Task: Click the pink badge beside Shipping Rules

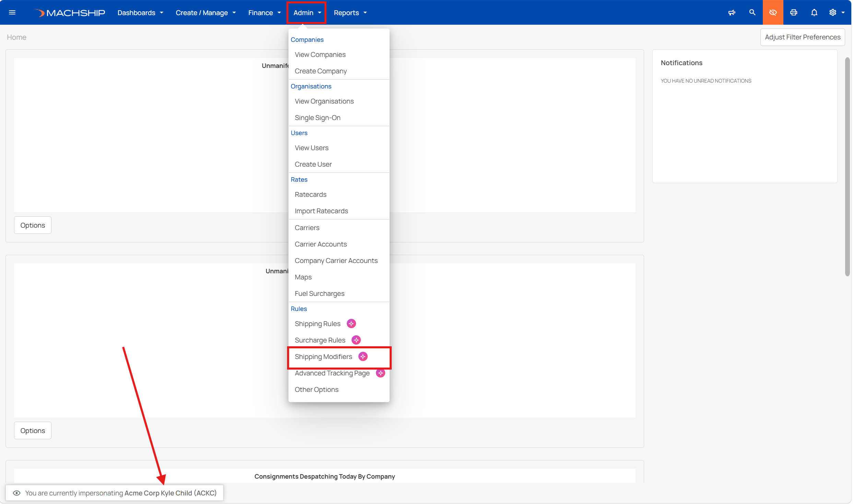Action: (351, 324)
